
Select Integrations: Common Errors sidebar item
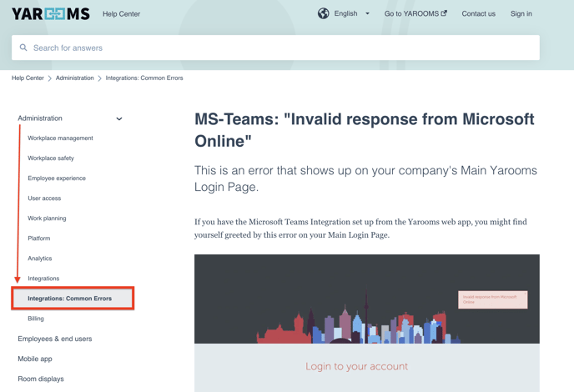[73, 299]
